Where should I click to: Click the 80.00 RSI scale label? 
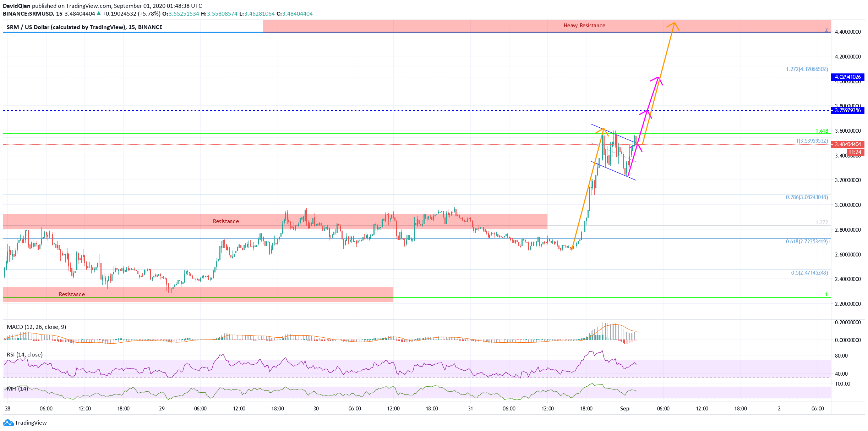[x=841, y=356]
